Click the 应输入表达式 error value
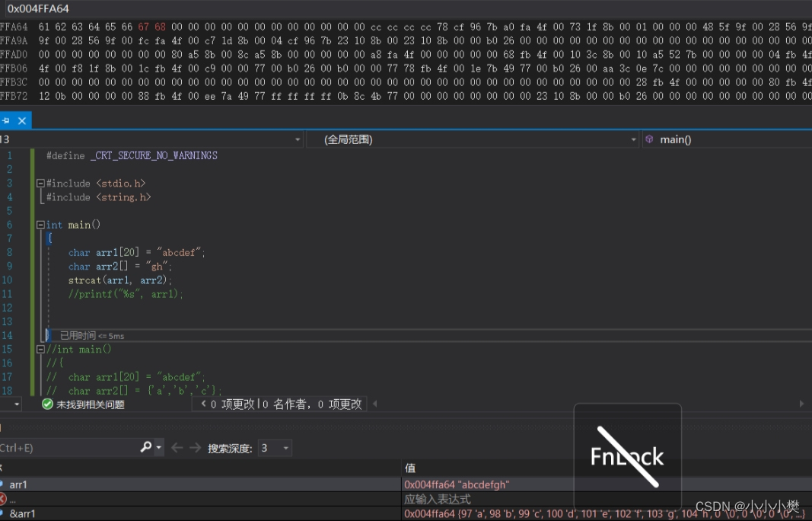Screen dimensions: 812x521 point(437,499)
